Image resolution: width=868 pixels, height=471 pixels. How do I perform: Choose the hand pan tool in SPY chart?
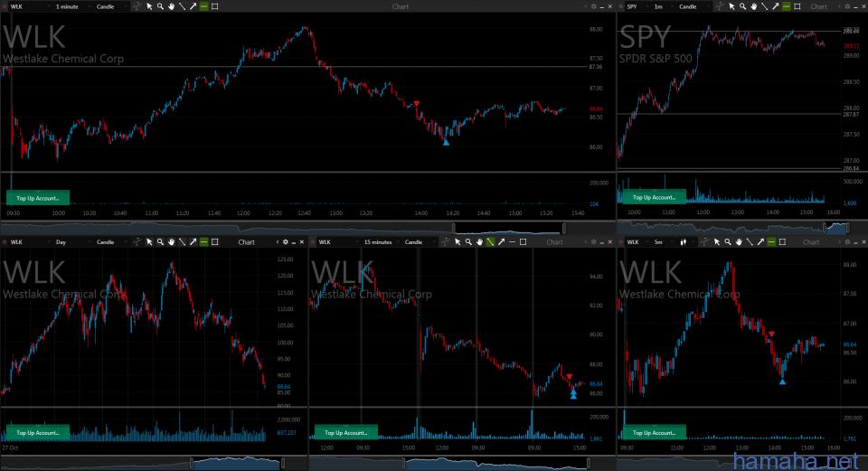click(753, 6)
